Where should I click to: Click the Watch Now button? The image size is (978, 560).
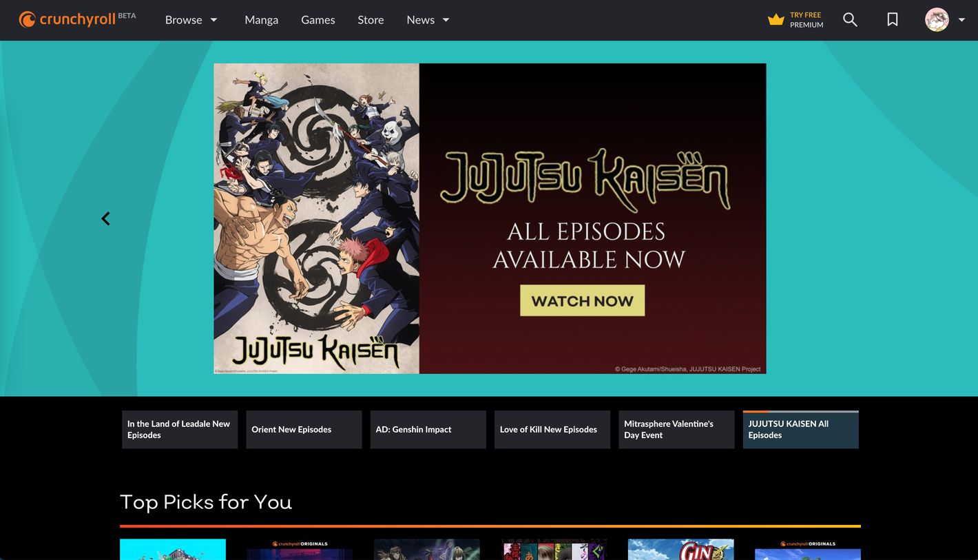tap(582, 300)
